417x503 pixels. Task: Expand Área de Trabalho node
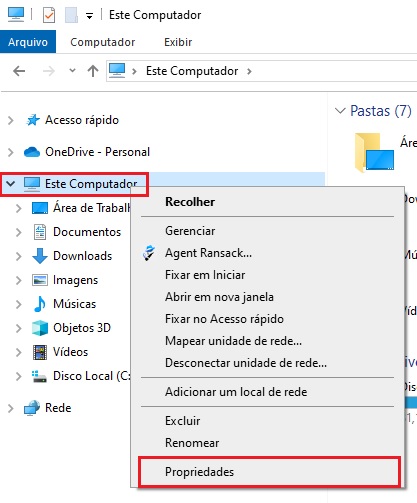(x=19, y=208)
